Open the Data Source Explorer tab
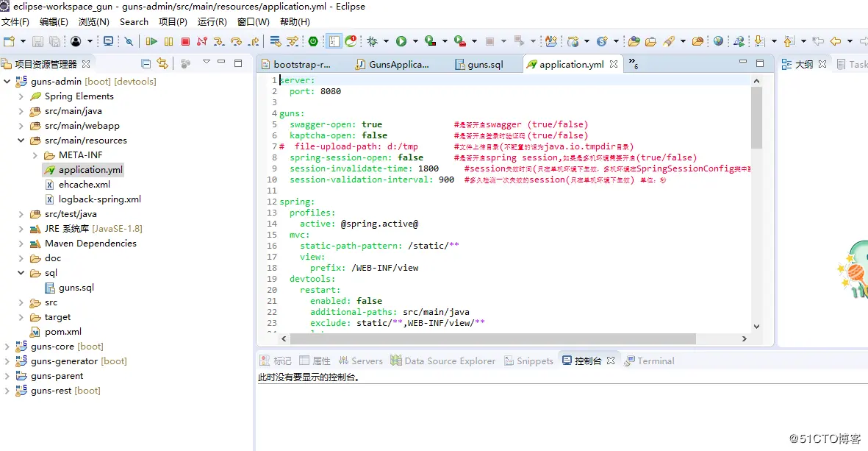 click(x=443, y=361)
